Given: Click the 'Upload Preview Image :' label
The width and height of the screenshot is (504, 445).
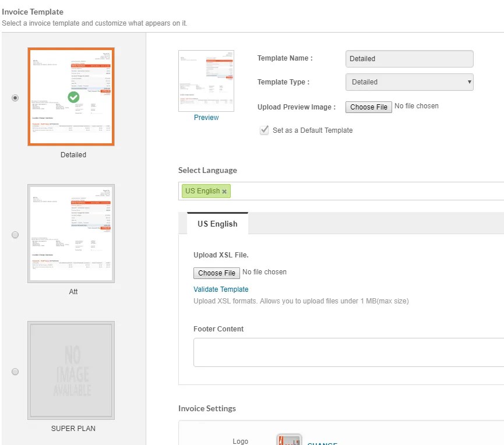Looking at the screenshot, I should 297,107.
